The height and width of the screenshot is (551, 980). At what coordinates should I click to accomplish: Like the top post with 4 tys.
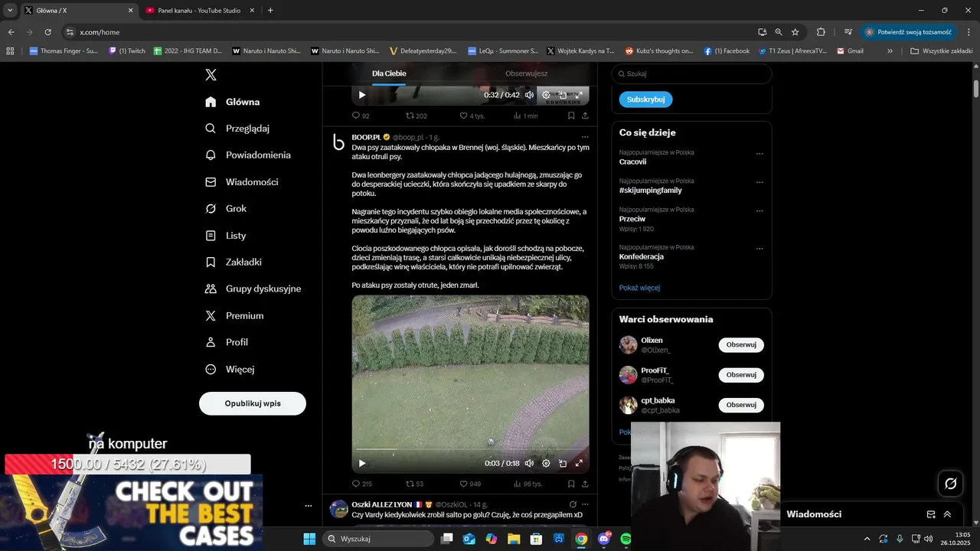coord(472,116)
